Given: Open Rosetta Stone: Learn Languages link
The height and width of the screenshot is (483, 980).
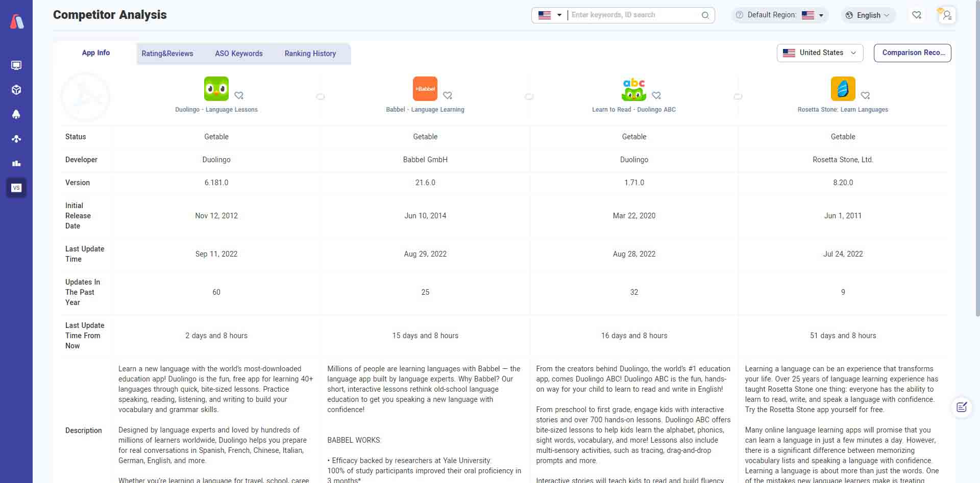Looking at the screenshot, I should coord(843,110).
